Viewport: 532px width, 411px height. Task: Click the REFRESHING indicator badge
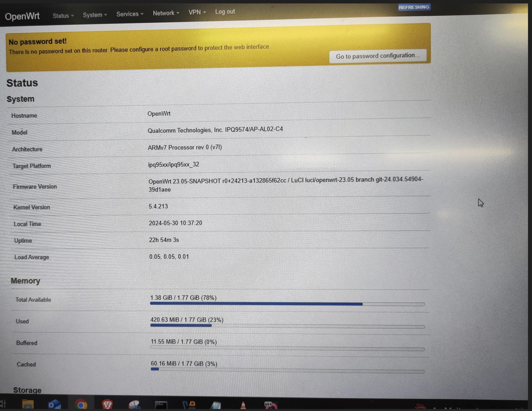[414, 7]
